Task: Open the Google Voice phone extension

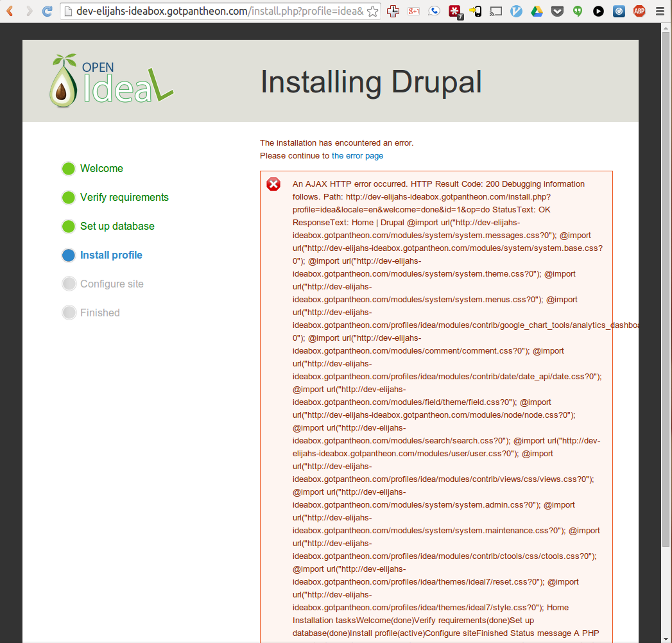Action: 434,11
